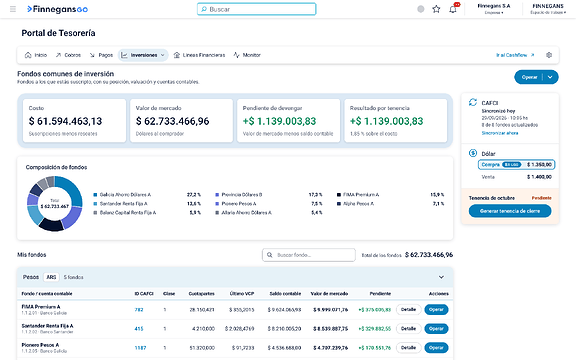
Task: Click the Cobros arrow icon
Action: [58, 55]
